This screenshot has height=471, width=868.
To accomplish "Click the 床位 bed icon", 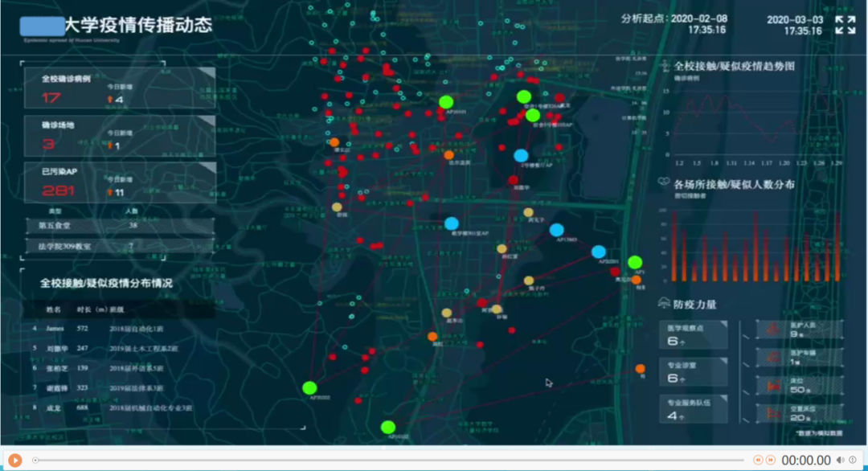I will 775,385.
